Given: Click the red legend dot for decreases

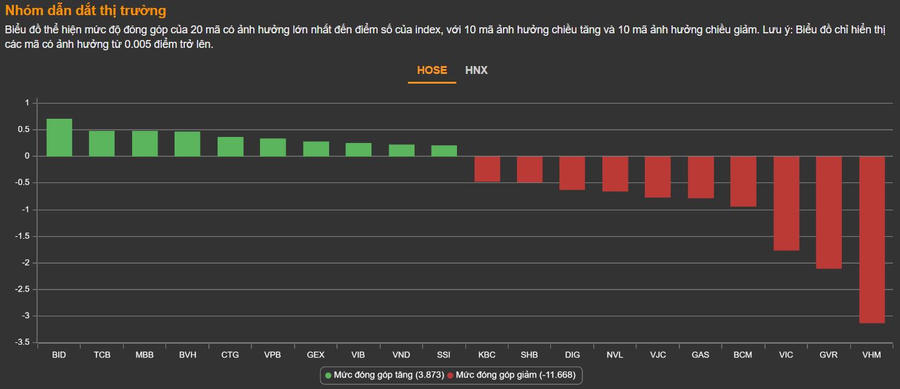Looking at the screenshot, I should pos(451,375).
